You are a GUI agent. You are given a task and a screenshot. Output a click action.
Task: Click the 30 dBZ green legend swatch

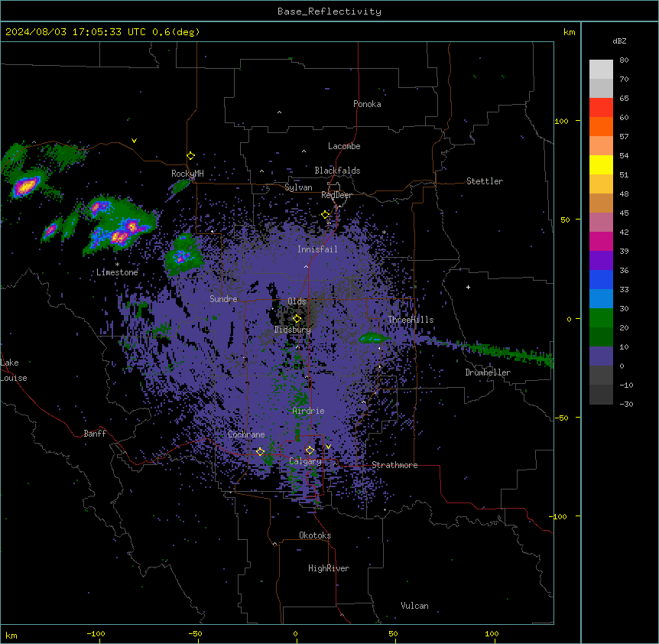tap(601, 318)
